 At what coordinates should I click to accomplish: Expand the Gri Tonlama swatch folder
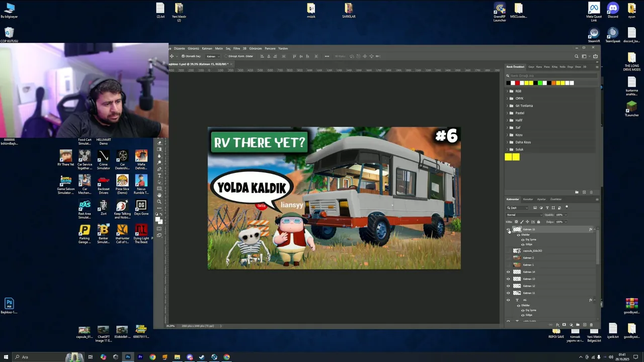pyautogui.click(x=507, y=106)
